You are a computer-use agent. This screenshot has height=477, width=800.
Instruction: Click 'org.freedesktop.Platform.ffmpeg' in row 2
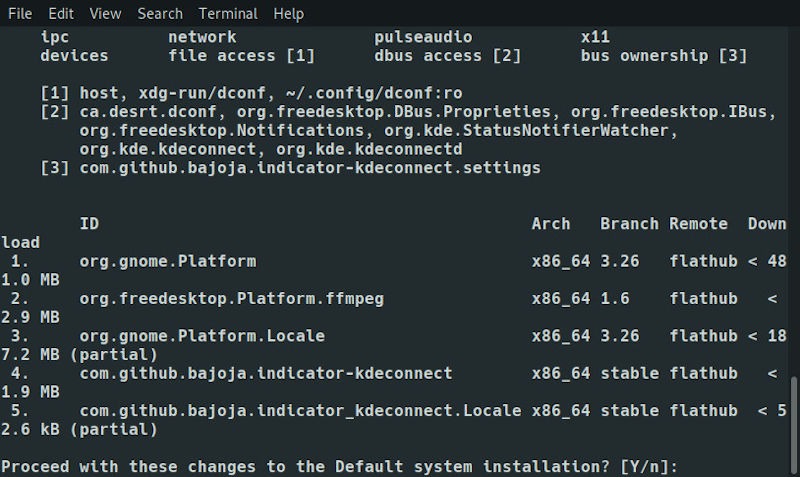tap(232, 298)
